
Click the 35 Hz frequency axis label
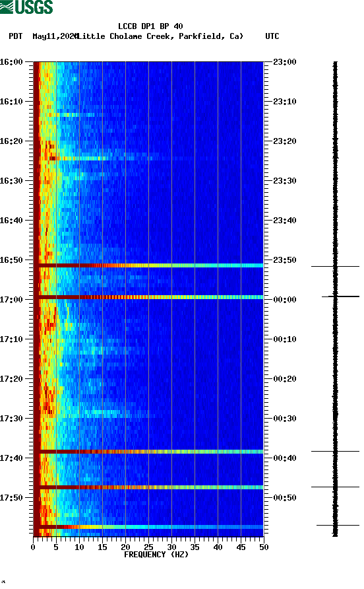coord(195,547)
